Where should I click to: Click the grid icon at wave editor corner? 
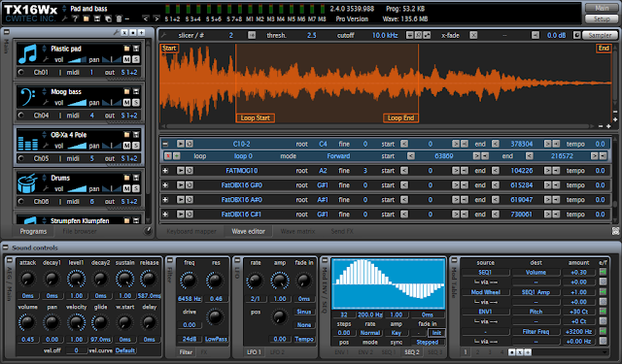(615, 231)
